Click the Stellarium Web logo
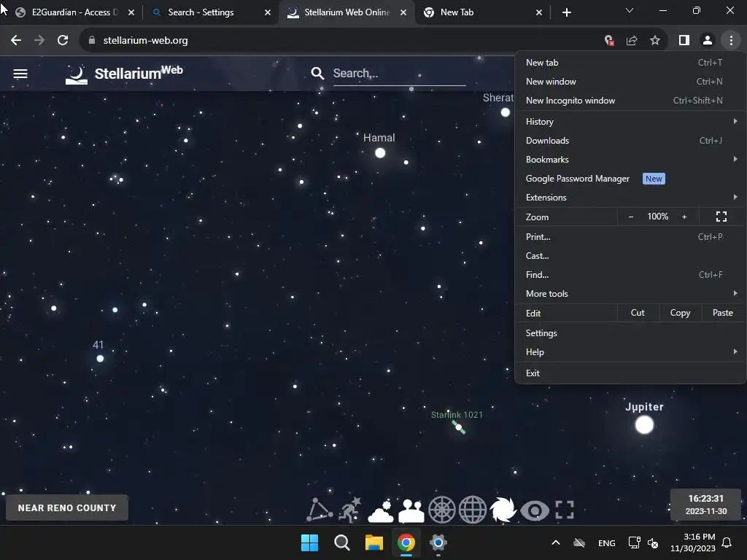The image size is (747, 560). coord(124,74)
